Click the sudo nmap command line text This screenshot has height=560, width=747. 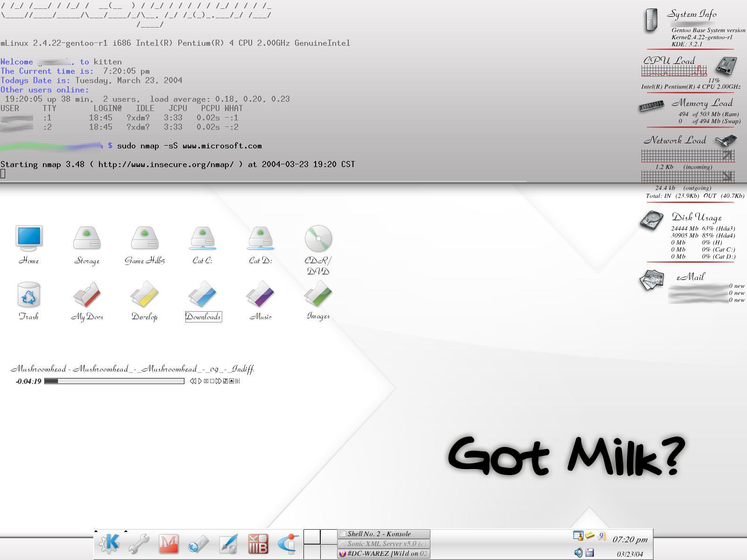[189, 146]
